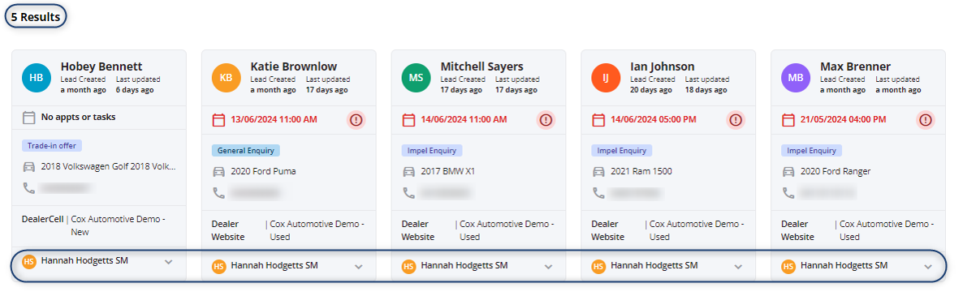Expand assignee dropdown on Katie Brownlow card
980x296 pixels.
click(358, 266)
